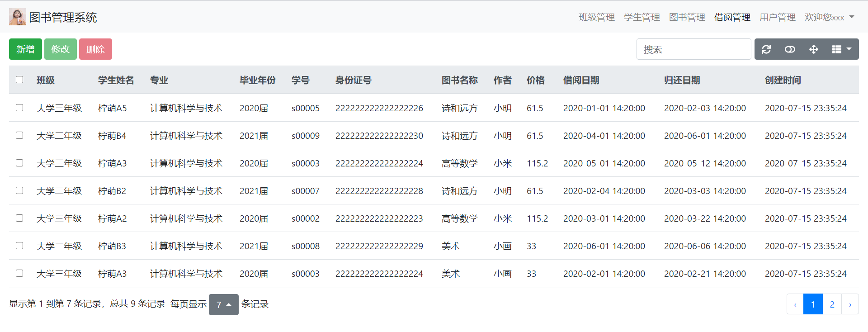
Task: Open 图书管理 menu
Action: [687, 17]
